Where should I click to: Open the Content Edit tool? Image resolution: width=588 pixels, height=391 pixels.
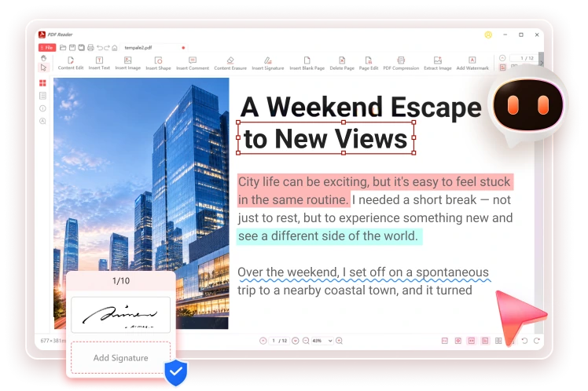pyautogui.click(x=71, y=64)
